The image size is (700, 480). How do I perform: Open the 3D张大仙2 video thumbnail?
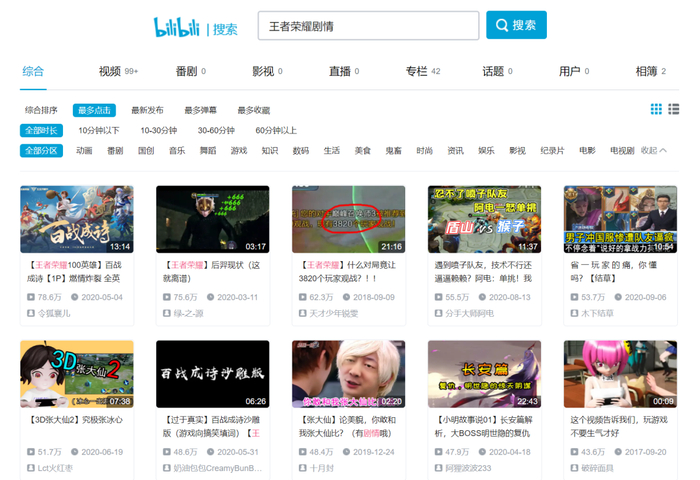click(77, 374)
